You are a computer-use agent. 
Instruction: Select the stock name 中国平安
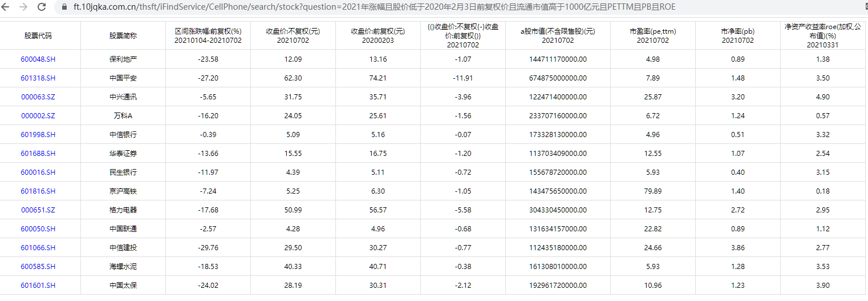[123, 78]
